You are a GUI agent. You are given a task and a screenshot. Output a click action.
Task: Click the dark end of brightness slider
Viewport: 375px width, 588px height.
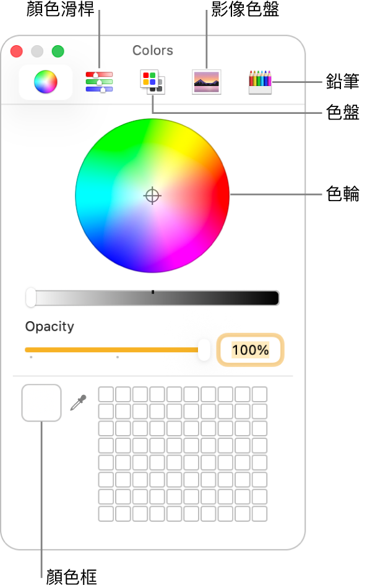pyautogui.click(x=269, y=298)
